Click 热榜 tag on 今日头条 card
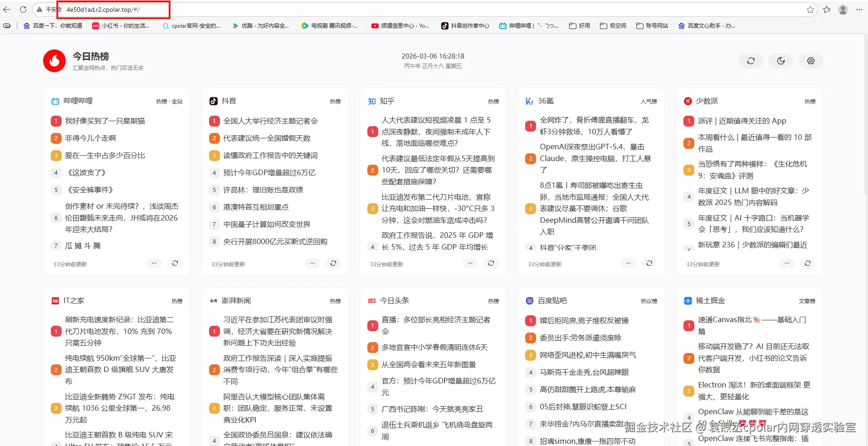Image resolution: width=868 pixels, height=446 pixels. [493, 301]
